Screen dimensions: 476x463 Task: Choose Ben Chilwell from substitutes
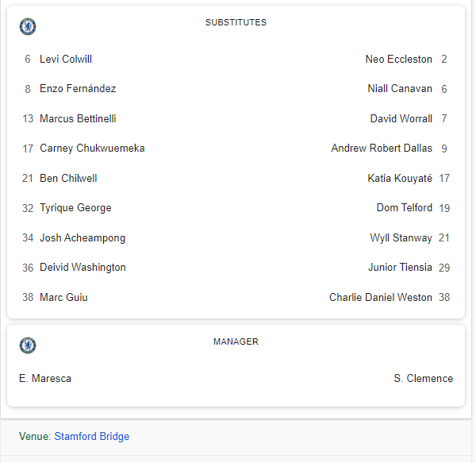tap(68, 179)
